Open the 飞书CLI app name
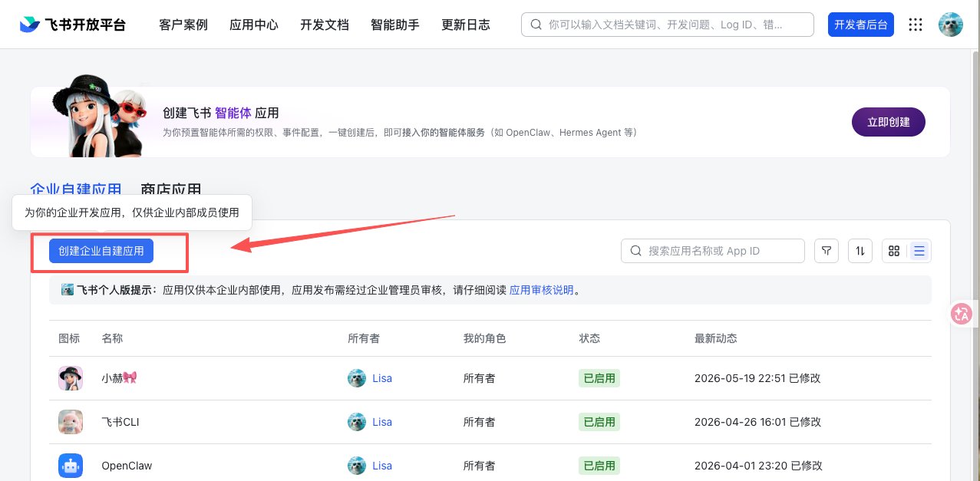This screenshot has width=980, height=481. click(120, 422)
